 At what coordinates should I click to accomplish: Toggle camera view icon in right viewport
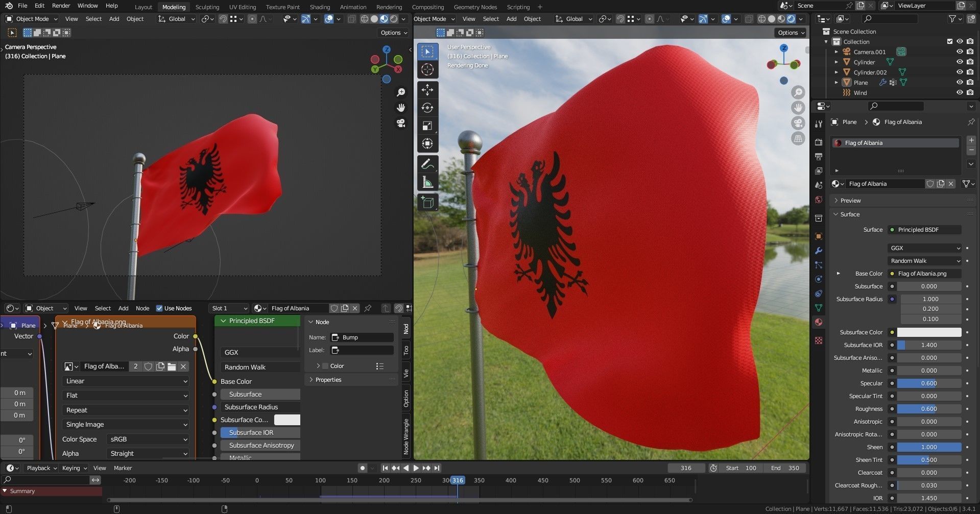tap(798, 123)
